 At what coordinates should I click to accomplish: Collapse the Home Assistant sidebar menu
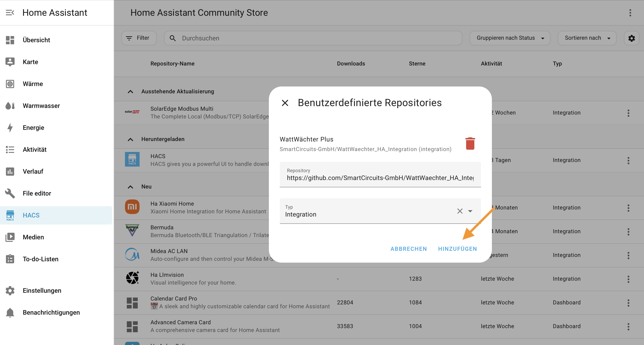point(10,13)
